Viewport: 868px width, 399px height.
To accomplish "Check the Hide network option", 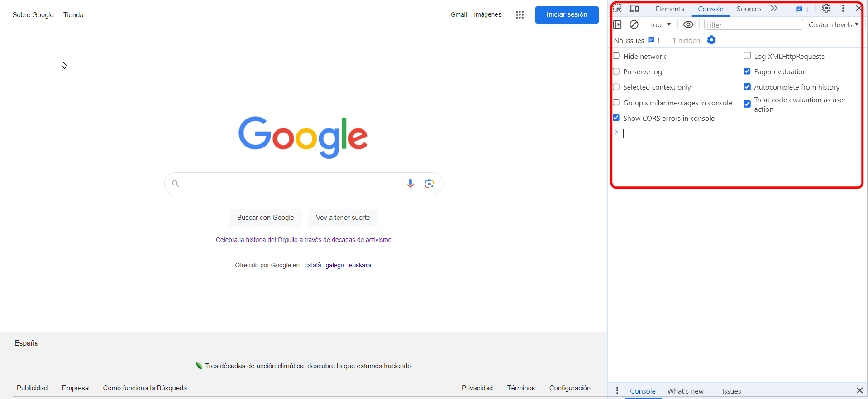I will click(x=616, y=56).
